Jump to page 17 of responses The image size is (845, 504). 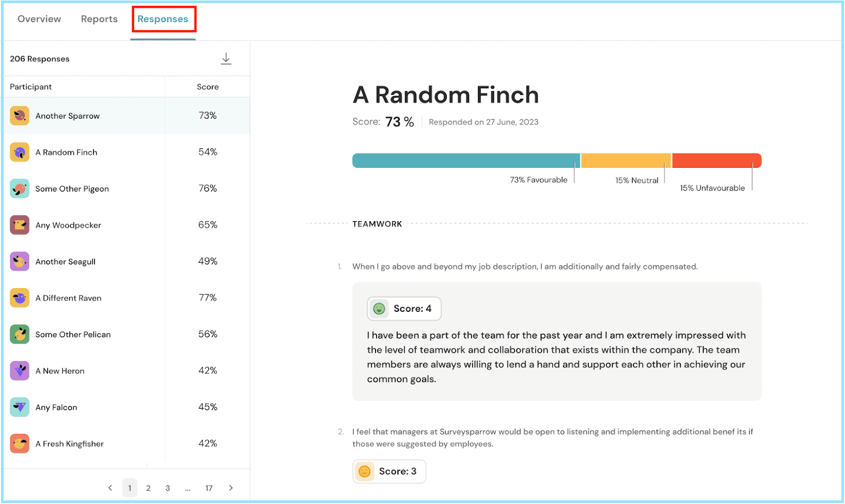click(209, 488)
